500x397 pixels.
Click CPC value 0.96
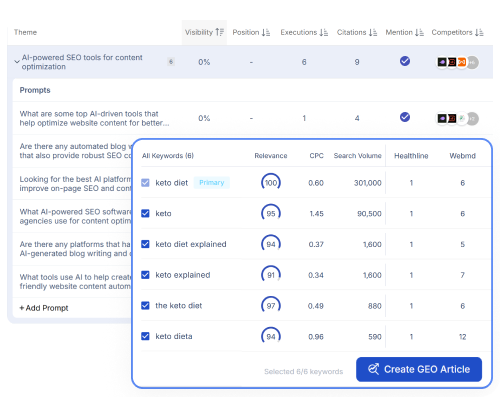tap(316, 337)
